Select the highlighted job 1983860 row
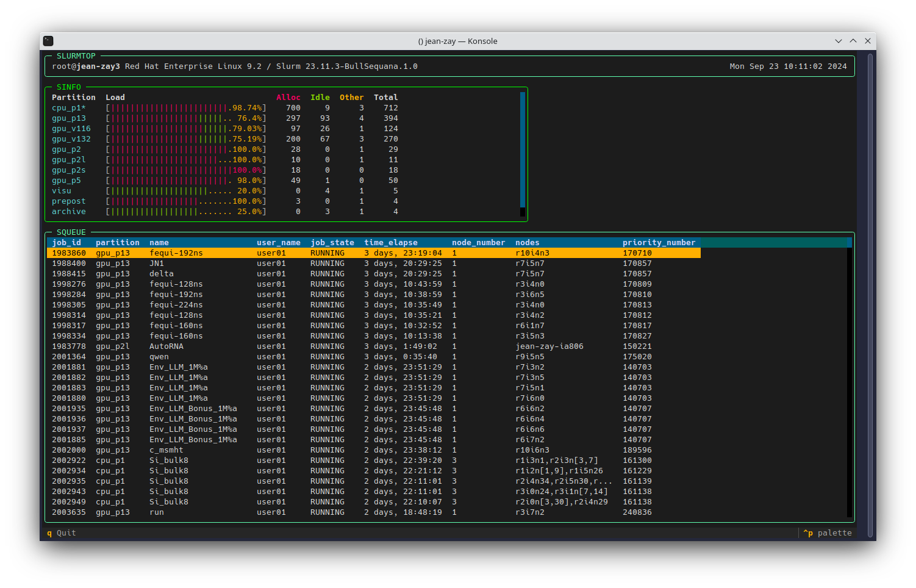The width and height of the screenshot is (916, 588). [x=373, y=253]
